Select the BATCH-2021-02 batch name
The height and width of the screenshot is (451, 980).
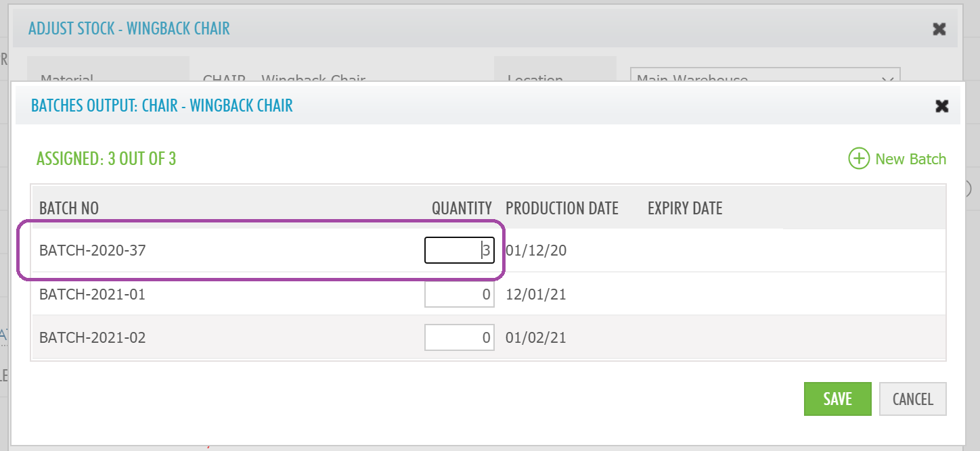click(92, 337)
